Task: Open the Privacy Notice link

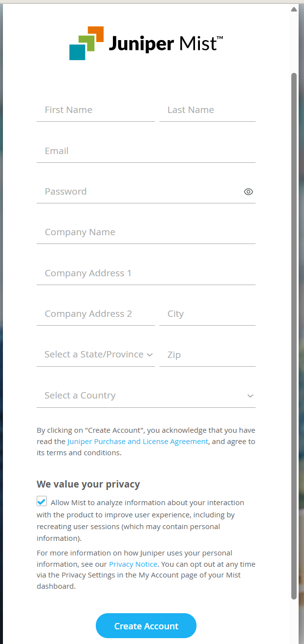Action: pyautogui.click(x=133, y=564)
